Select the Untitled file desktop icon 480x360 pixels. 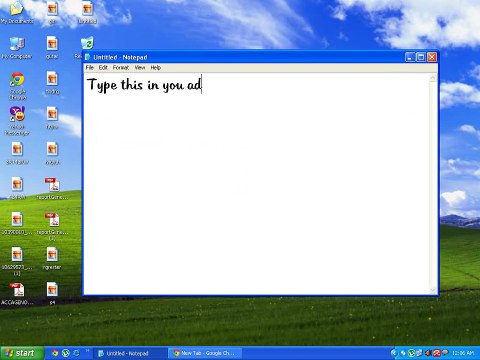(x=87, y=13)
